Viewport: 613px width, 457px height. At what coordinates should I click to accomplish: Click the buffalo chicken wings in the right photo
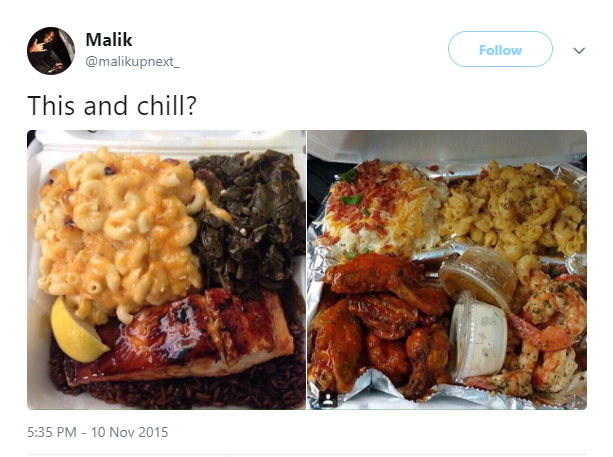coord(379,324)
